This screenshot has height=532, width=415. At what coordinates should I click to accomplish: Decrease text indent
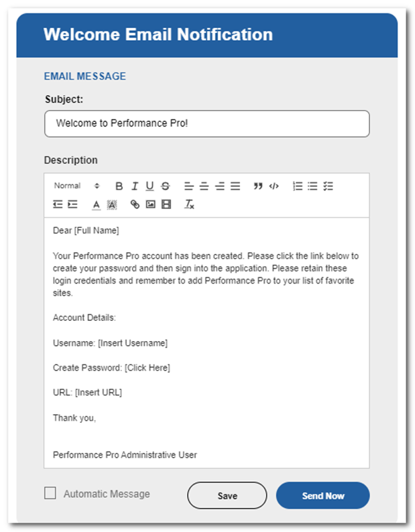coord(58,204)
